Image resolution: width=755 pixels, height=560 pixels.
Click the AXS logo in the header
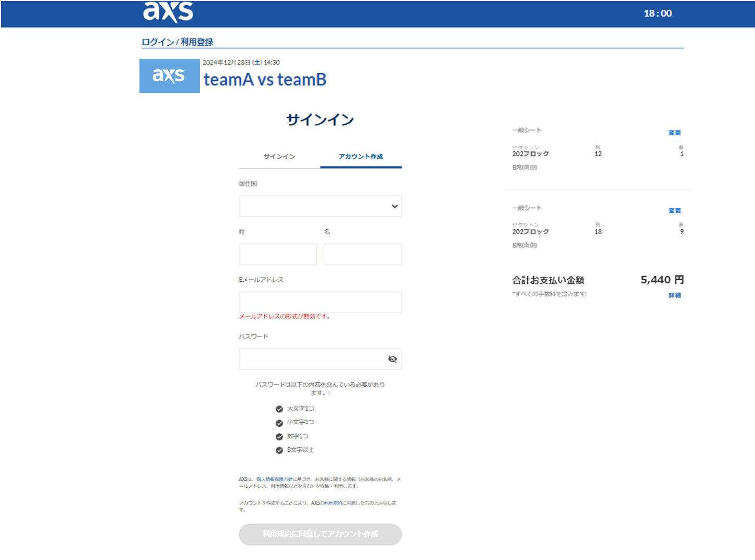click(x=168, y=11)
